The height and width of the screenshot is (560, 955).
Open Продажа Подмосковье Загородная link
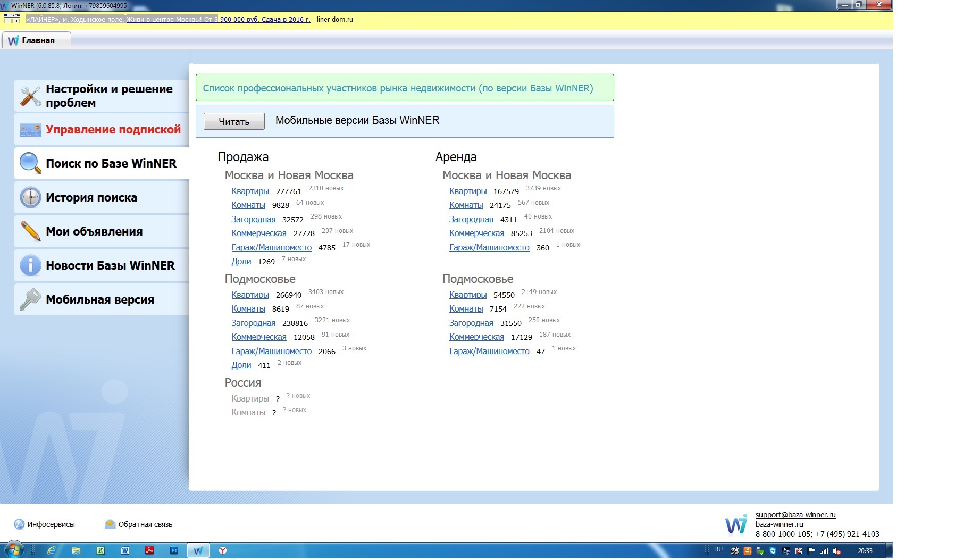click(253, 323)
